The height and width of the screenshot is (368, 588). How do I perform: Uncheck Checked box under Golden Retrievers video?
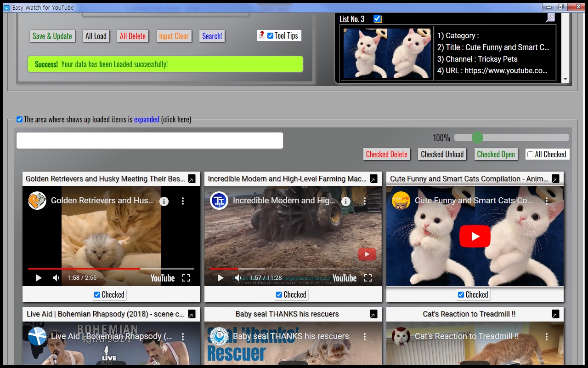point(97,295)
